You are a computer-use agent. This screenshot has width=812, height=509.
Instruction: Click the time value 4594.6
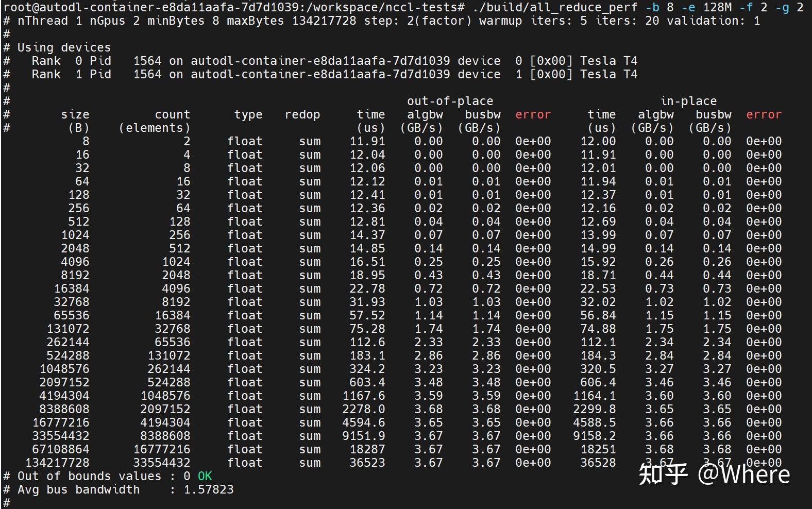364,422
